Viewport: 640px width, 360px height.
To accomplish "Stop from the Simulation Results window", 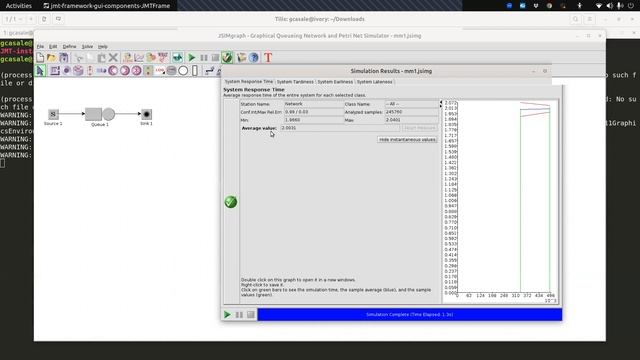I will [x=251, y=315].
